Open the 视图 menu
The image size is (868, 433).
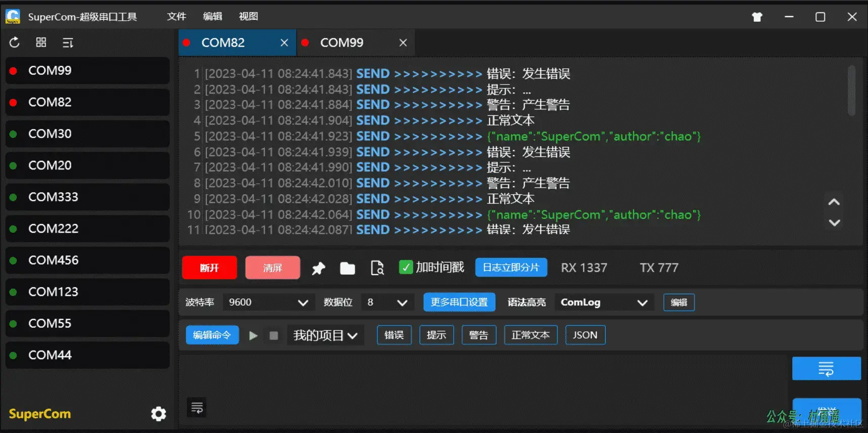point(248,17)
